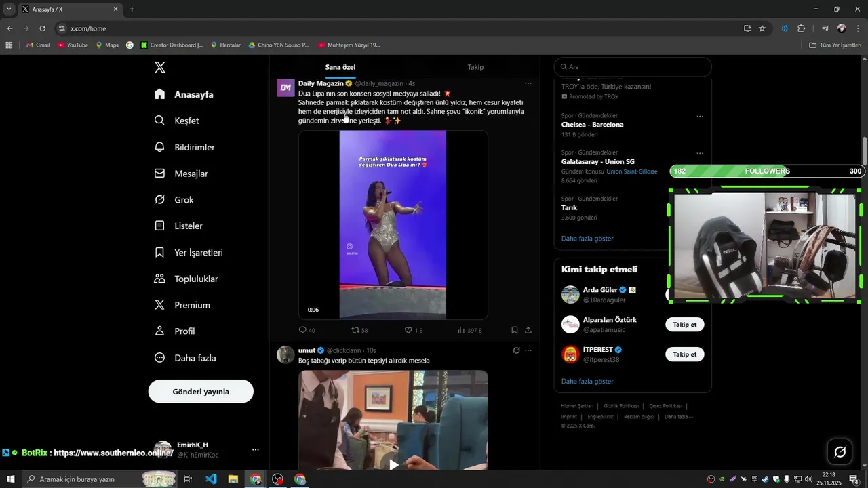The width and height of the screenshot is (868, 488).
Task: Open Yer İşaretleri bookmarks
Action: (x=189, y=252)
